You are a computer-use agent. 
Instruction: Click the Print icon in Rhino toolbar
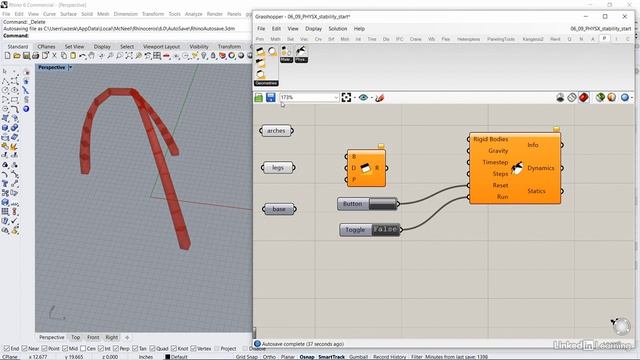pyautogui.click(x=36, y=56)
